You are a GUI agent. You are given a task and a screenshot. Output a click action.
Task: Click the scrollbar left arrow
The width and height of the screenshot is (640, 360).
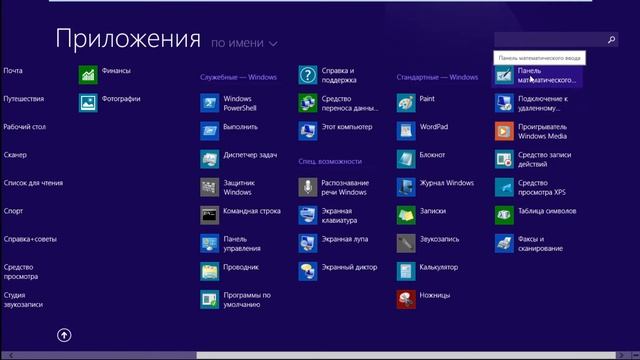point(11,356)
